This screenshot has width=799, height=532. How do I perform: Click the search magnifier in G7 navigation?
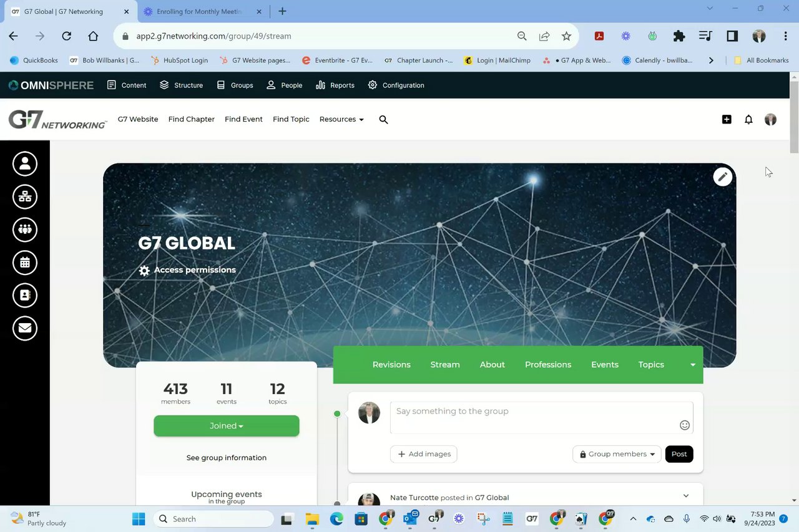coord(383,119)
